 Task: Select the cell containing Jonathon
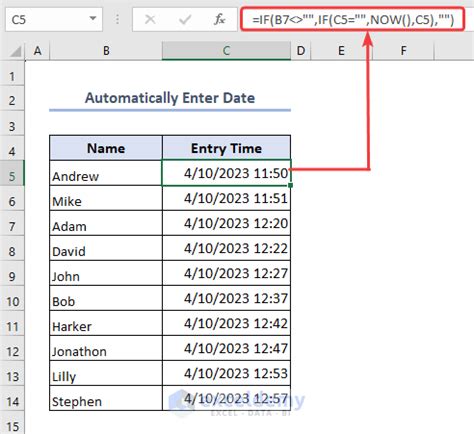[x=106, y=348]
